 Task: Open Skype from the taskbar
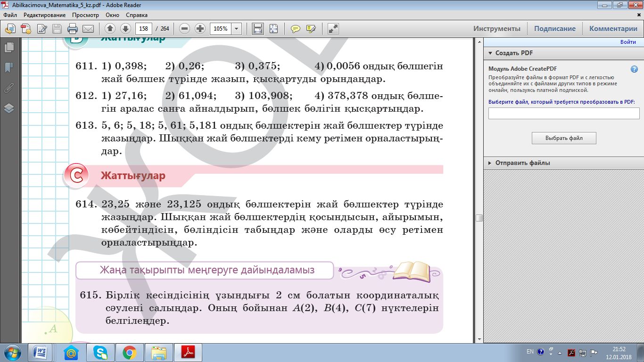click(100, 353)
